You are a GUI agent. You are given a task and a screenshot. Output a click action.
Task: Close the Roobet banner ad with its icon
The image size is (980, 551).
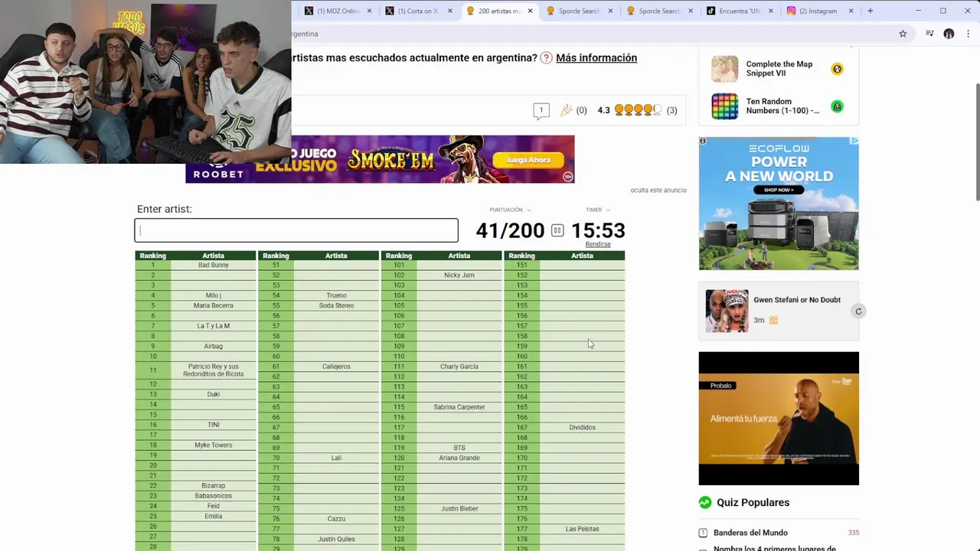click(568, 177)
